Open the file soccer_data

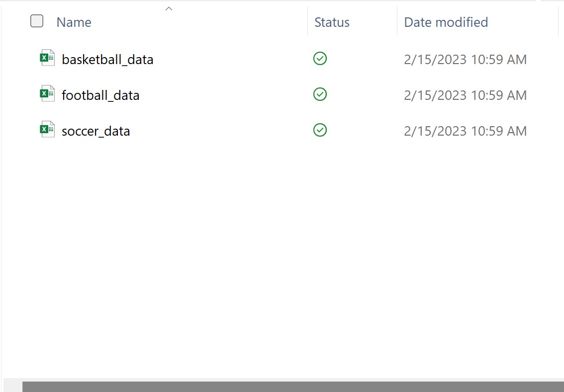[x=95, y=131]
